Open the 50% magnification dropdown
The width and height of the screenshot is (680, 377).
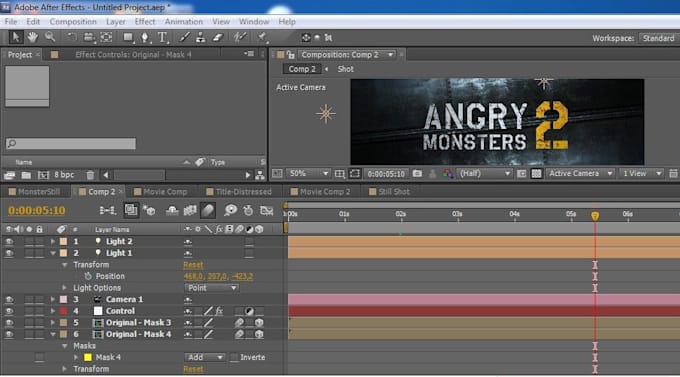307,174
